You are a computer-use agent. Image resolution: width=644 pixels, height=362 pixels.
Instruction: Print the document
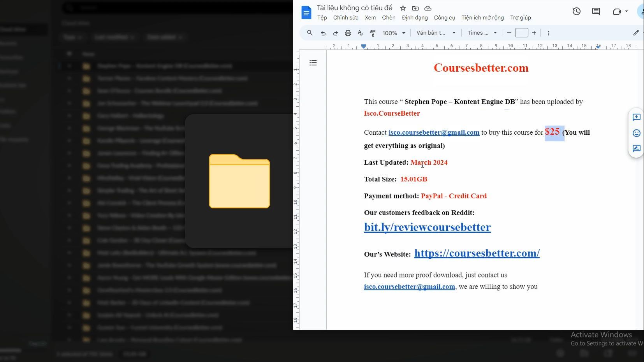[x=348, y=33]
